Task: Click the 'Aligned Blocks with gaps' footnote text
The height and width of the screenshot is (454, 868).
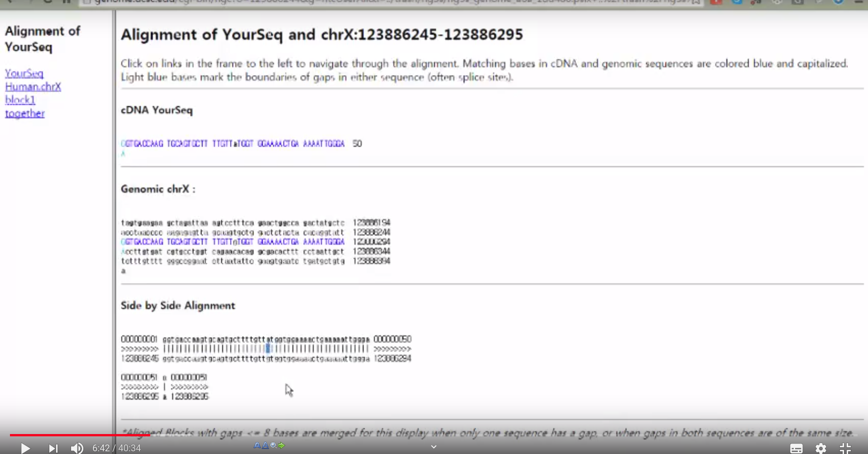Action: 488,433
